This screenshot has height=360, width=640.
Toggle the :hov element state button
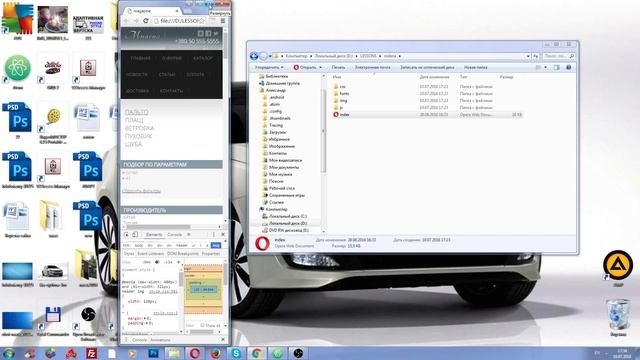(147, 262)
